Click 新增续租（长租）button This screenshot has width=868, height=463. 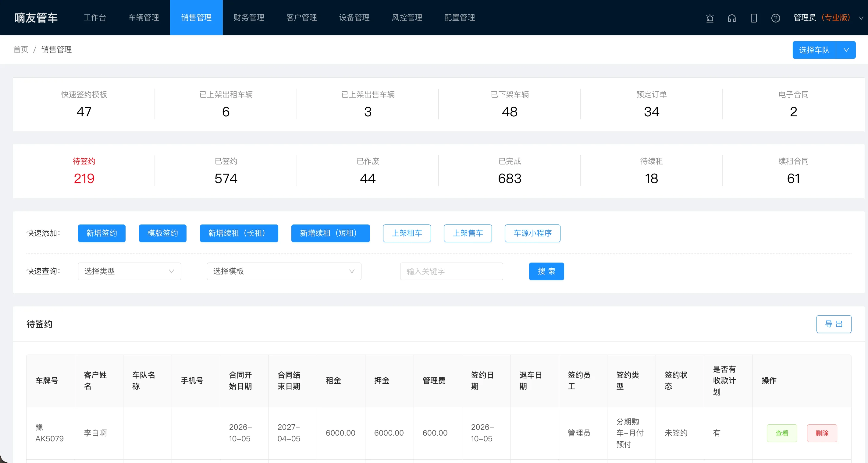point(239,233)
